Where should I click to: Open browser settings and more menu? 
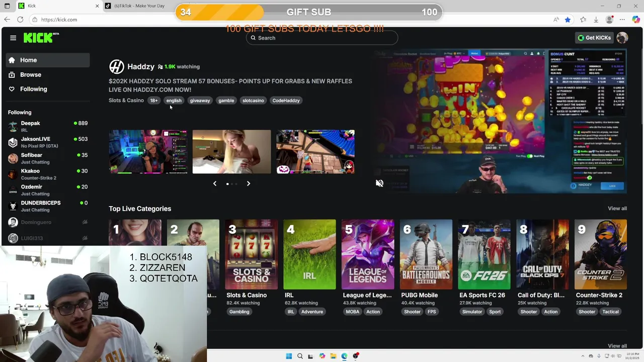[x=622, y=20]
